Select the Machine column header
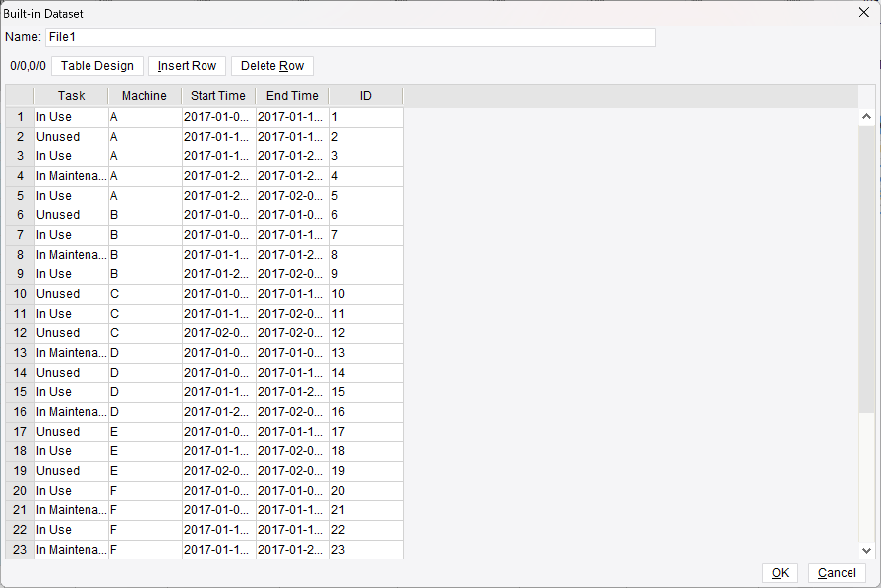This screenshot has width=881, height=588. pos(144,96)
